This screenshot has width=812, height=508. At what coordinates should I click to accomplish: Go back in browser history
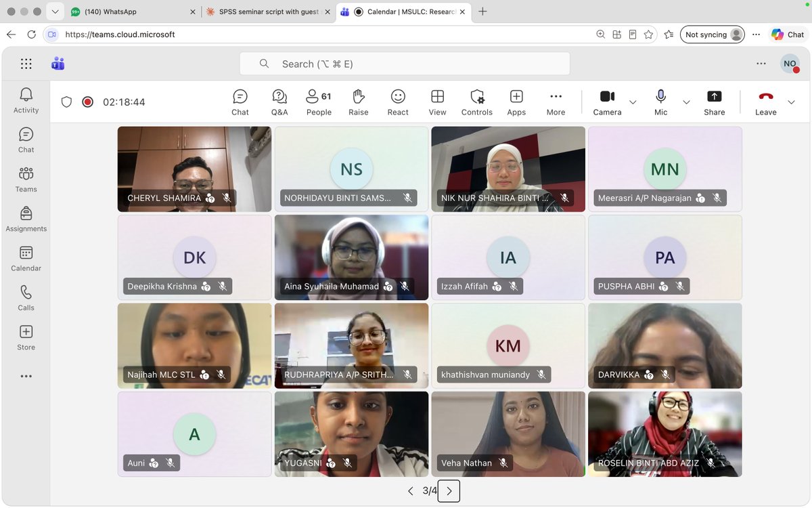[x=12, y=35]
